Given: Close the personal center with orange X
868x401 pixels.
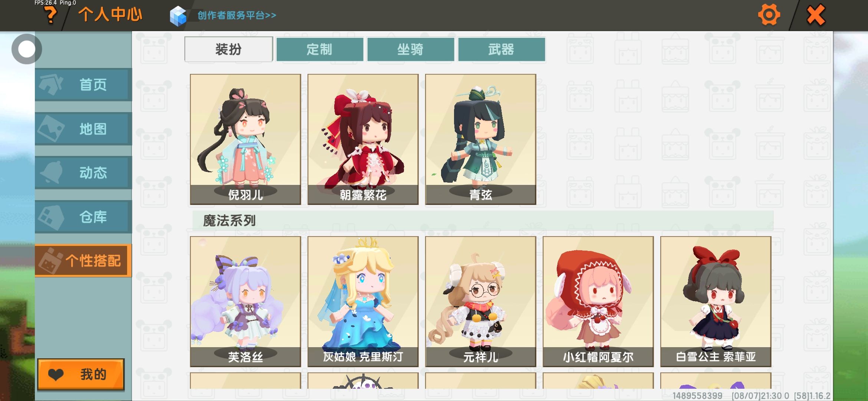Looking at the screenshot, I should [816, 15].
